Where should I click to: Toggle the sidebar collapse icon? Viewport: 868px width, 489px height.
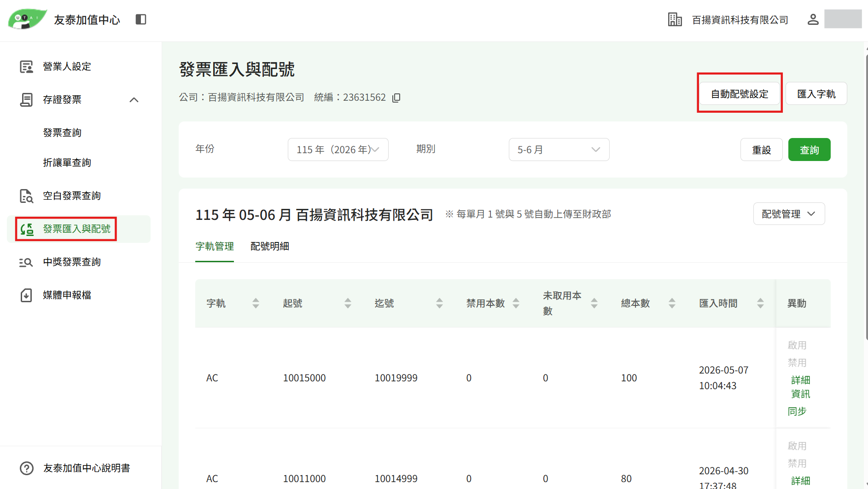click(x=141, y=19)
